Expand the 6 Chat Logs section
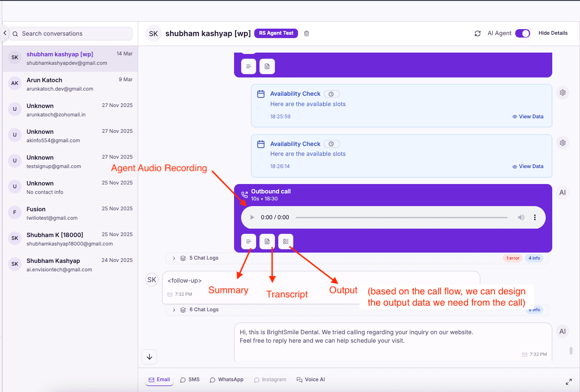This screenshot has width=580, height=392. click(174, 310)
